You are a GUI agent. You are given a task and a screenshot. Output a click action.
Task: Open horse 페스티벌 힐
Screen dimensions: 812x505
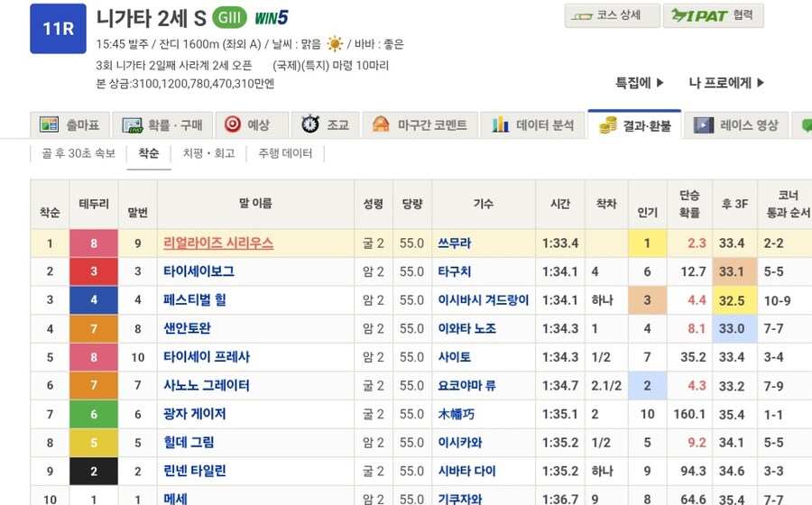click(x=195, y=299)
